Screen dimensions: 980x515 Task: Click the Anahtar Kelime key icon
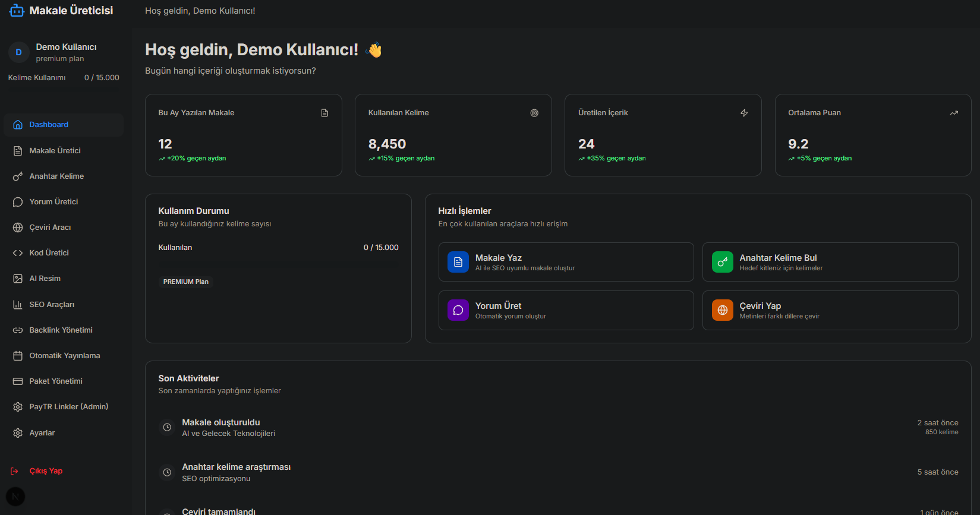pyautogui.click(x=18, y=176)
